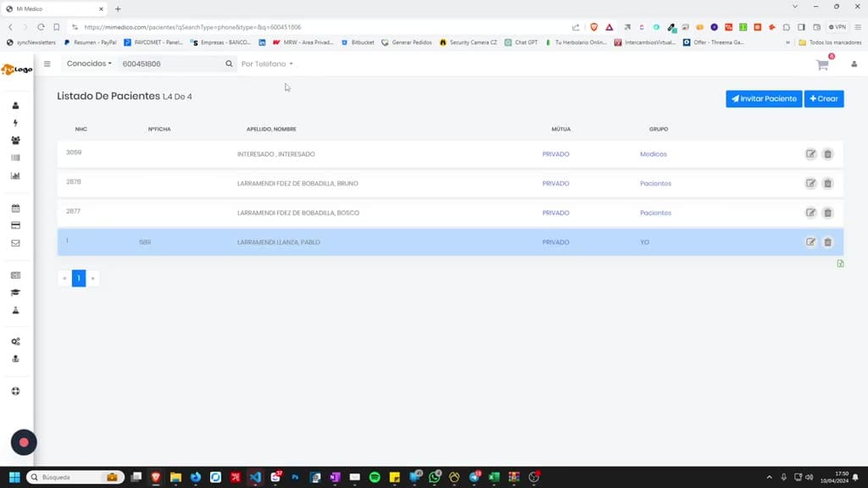Open the Windows Start menu
Image resolution: width=868 pixels, height=488 pixels.
pos(14,477)
